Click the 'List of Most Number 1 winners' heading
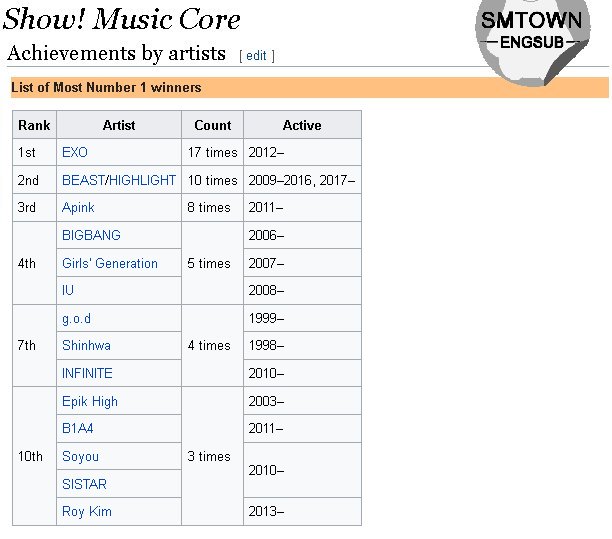This screenshot has width=612, height=539. click(x=106, y=87)
